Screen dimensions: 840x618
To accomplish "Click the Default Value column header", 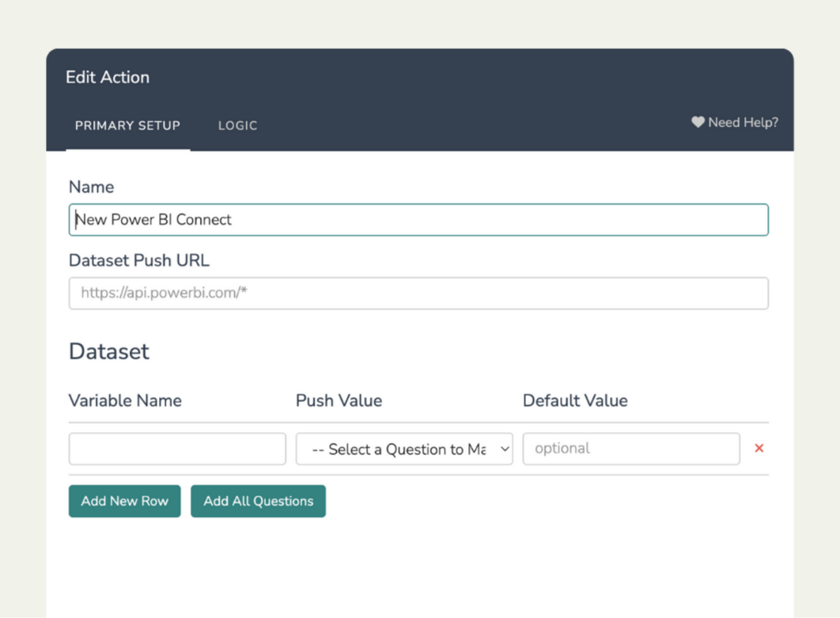I will point(575,400).
